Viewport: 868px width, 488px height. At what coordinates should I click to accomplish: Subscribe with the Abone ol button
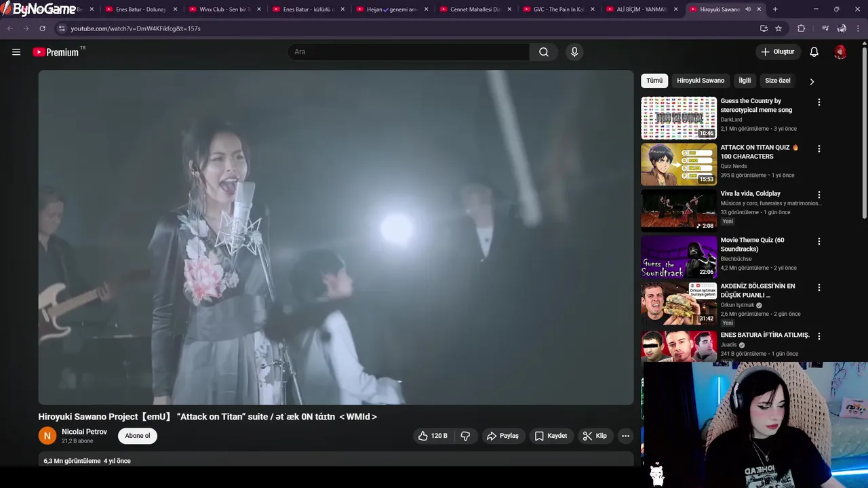pyautogui.click(x=138, y=436)
